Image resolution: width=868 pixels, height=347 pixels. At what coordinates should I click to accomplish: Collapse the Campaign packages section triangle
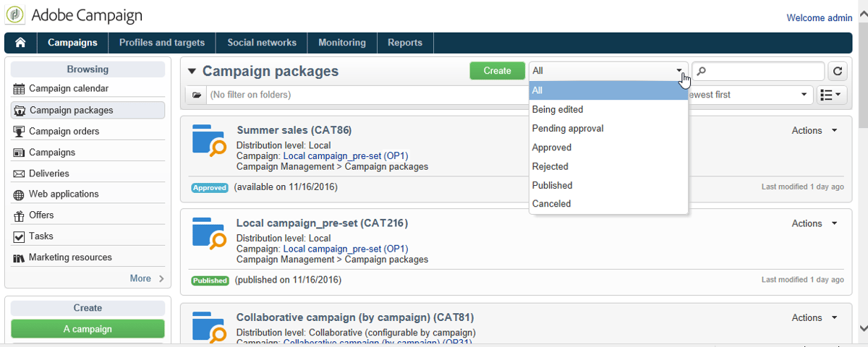click(x=192, y=72)
